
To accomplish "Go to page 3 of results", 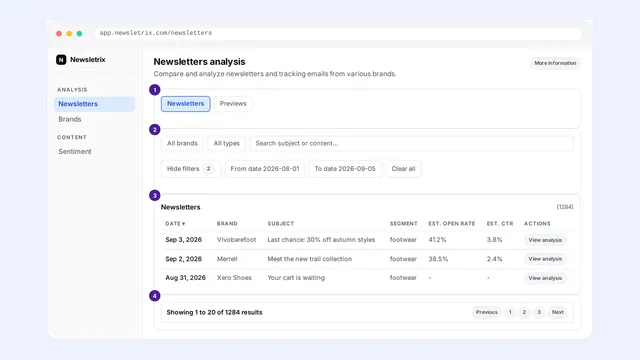I will pos(539,312).
